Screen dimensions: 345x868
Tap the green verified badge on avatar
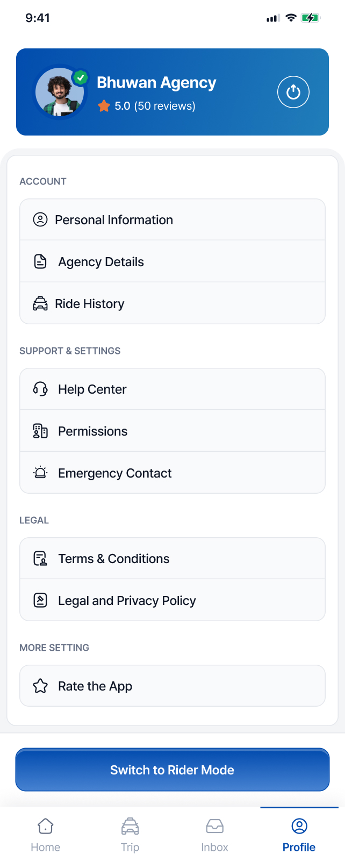pyautogui.click(x=81, y=78)
